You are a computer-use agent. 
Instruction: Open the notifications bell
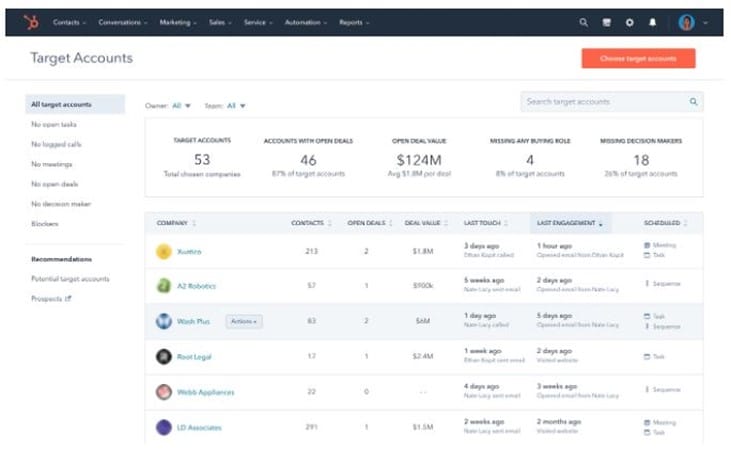click(x=653, y=22)
